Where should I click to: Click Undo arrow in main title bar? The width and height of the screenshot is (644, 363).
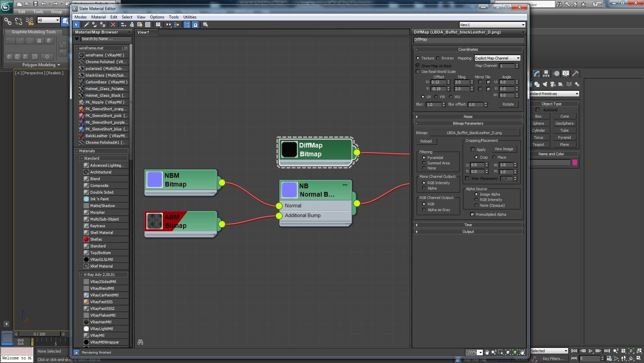(x=44, y=4)
